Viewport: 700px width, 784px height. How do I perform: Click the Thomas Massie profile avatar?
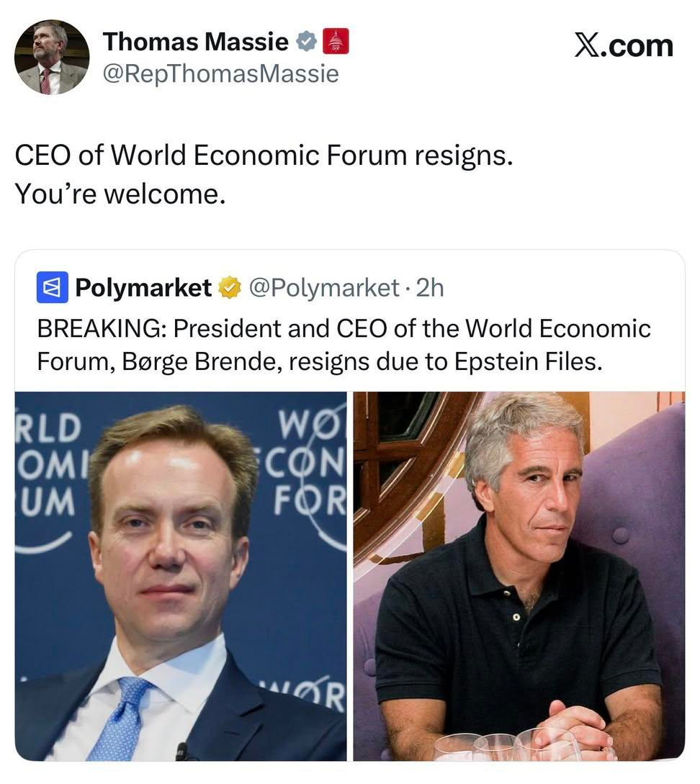(52, 58)
